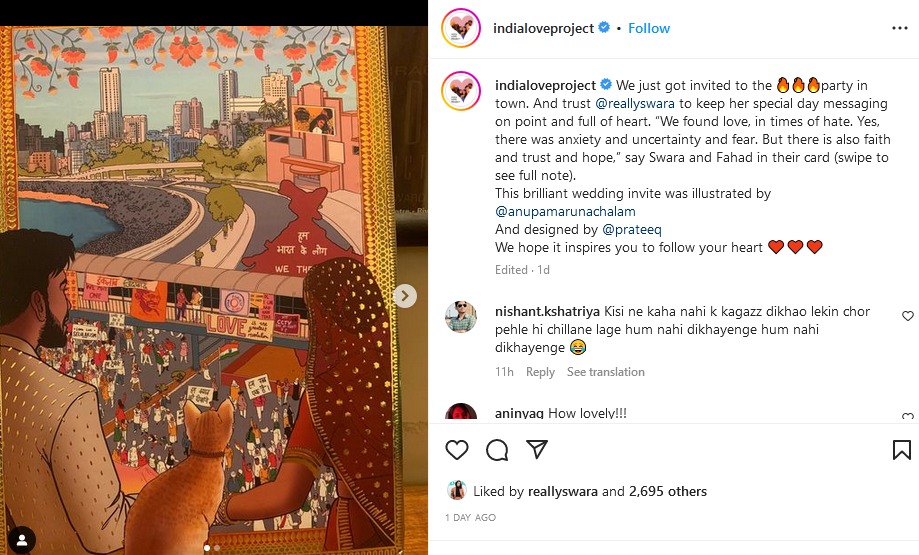
Task: Like the post with heart icon
Action: click(x=457, y=450)
